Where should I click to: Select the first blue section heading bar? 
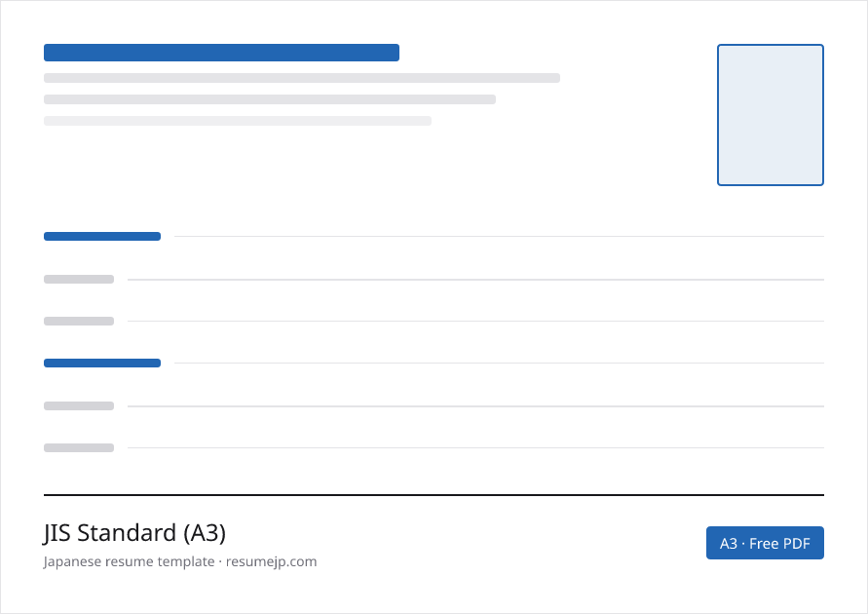(102, 237)
